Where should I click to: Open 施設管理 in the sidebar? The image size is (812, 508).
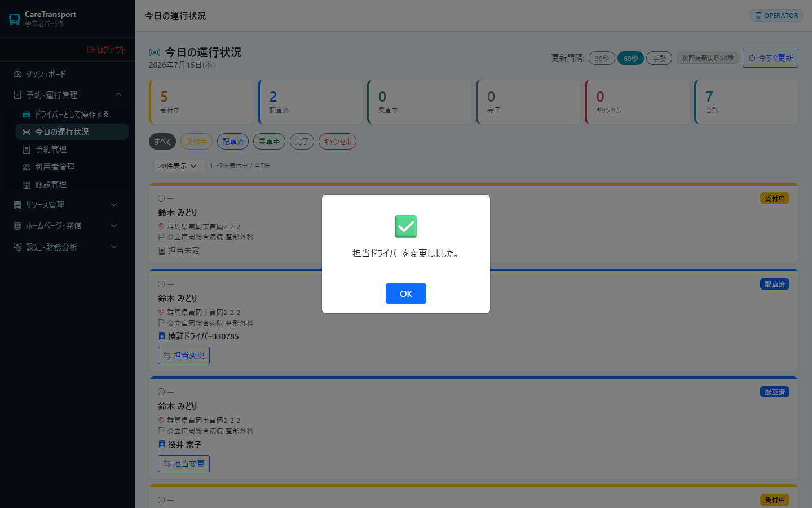pyautogui.click(x=72, y=184)
